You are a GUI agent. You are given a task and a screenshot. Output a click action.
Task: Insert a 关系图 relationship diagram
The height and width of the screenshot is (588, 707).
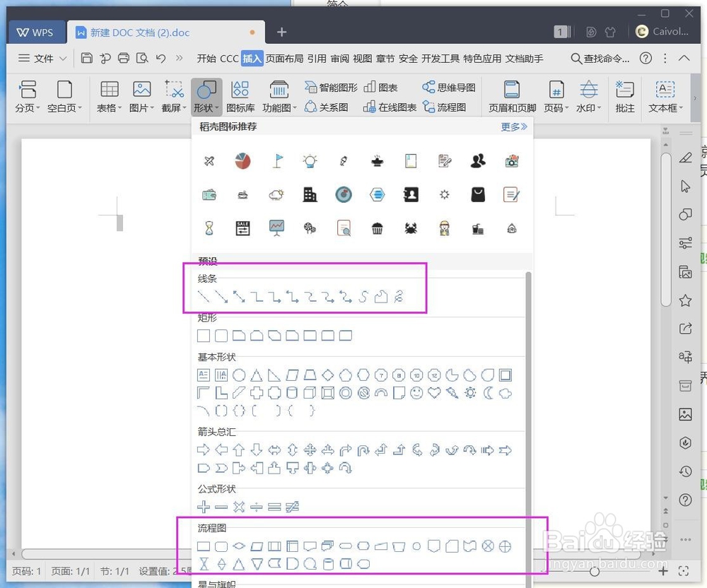[327, 107]
